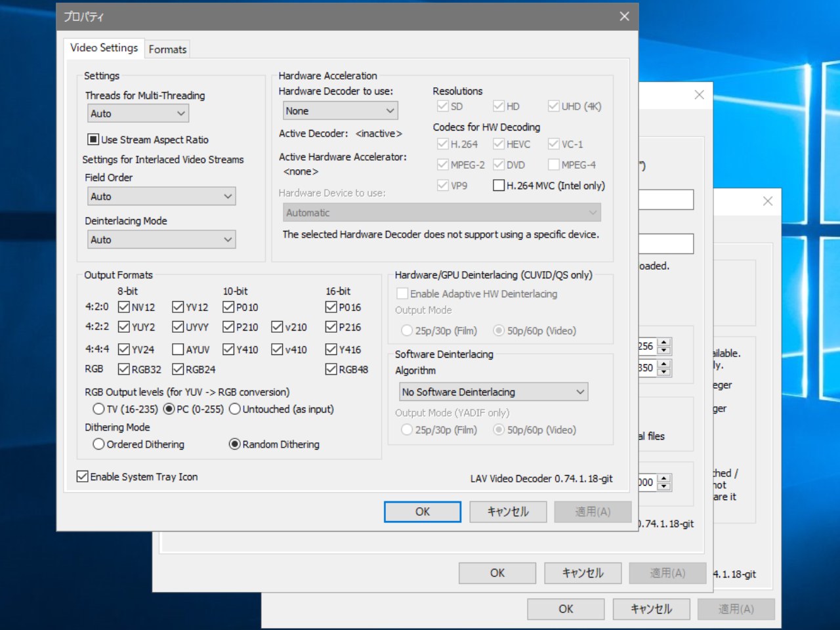Toggle P010 10-bit output format

click(228, 306)
